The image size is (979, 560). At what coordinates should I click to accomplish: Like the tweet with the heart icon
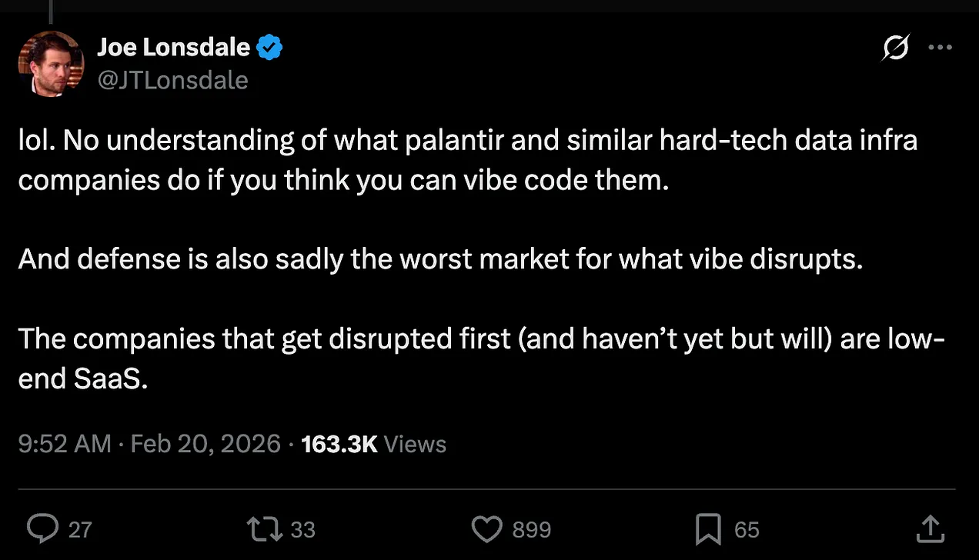[x=487, y=528]
